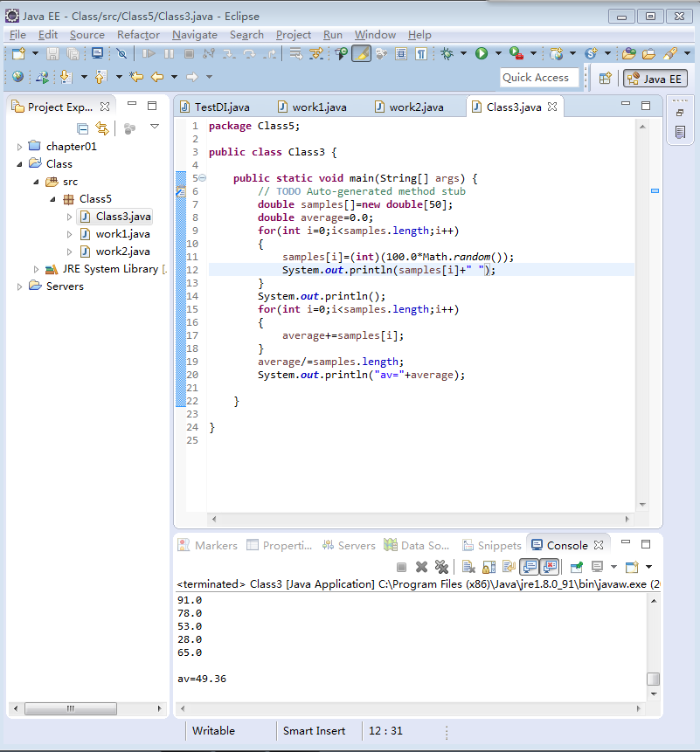Click the Clear Console icon

tap(468, 567)
